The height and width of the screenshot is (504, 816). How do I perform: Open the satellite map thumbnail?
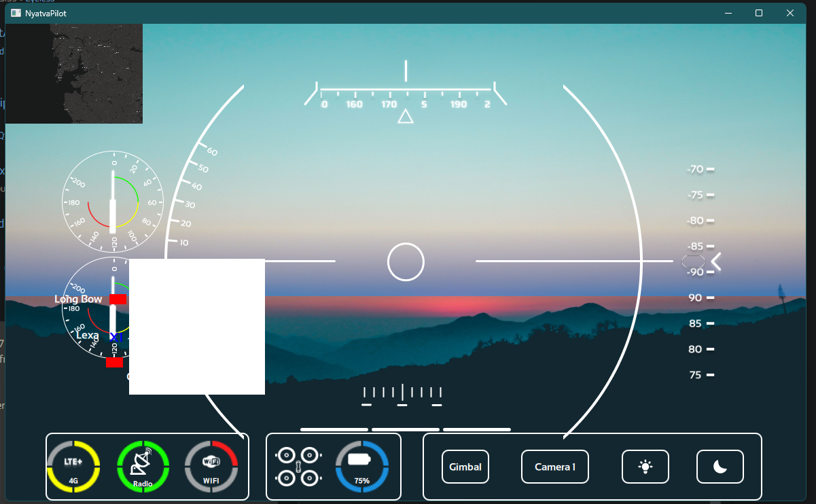[74, 73]
